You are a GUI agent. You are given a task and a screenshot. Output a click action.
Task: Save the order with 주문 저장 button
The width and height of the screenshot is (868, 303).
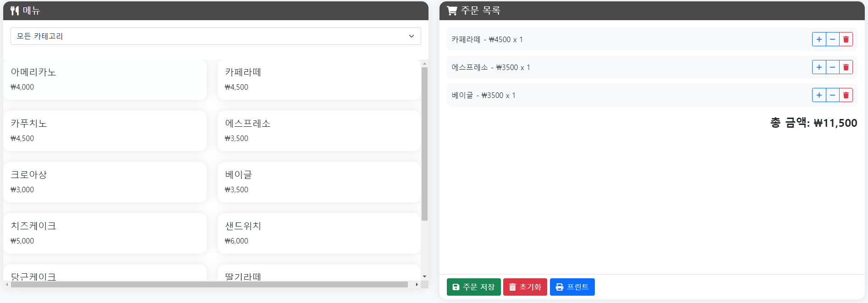[473, 287]
